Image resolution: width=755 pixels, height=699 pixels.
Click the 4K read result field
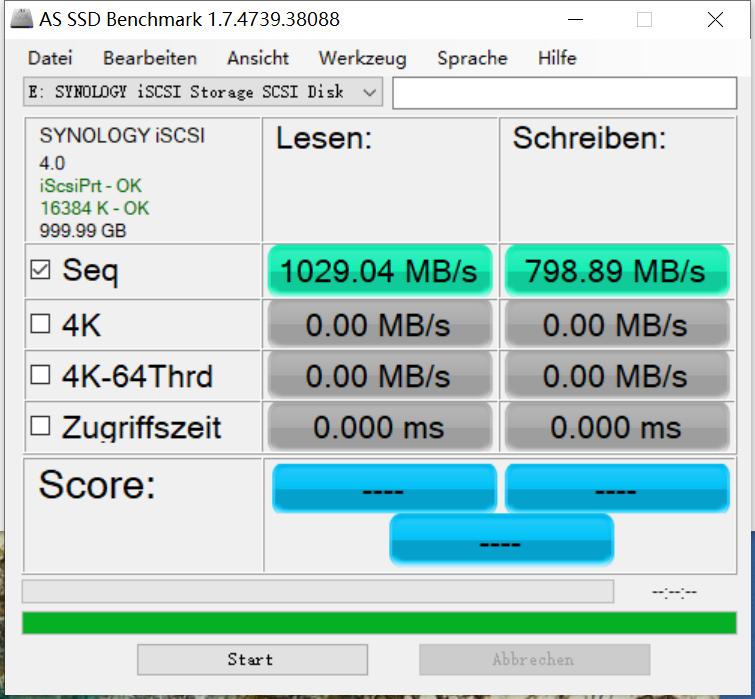379,324
